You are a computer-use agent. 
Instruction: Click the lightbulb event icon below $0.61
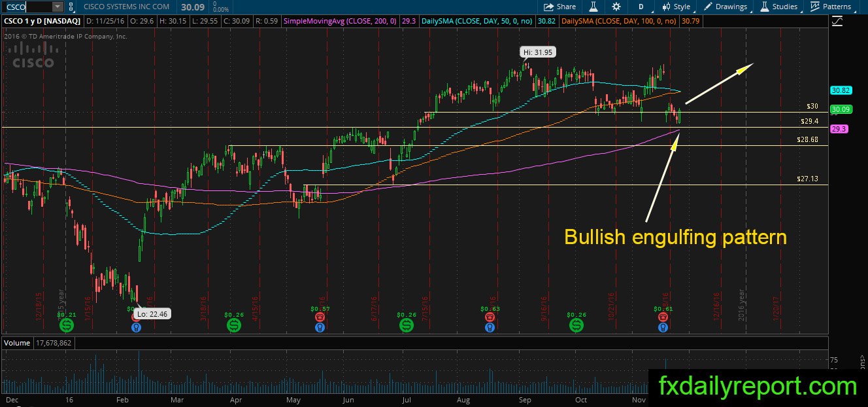pos(663,327)
